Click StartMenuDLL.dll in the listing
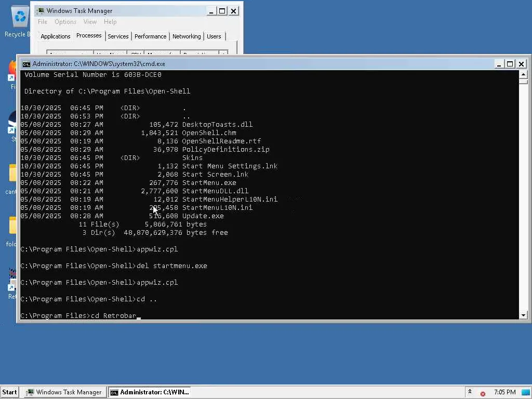Screen dimensions: 532x399 [215, 191]
